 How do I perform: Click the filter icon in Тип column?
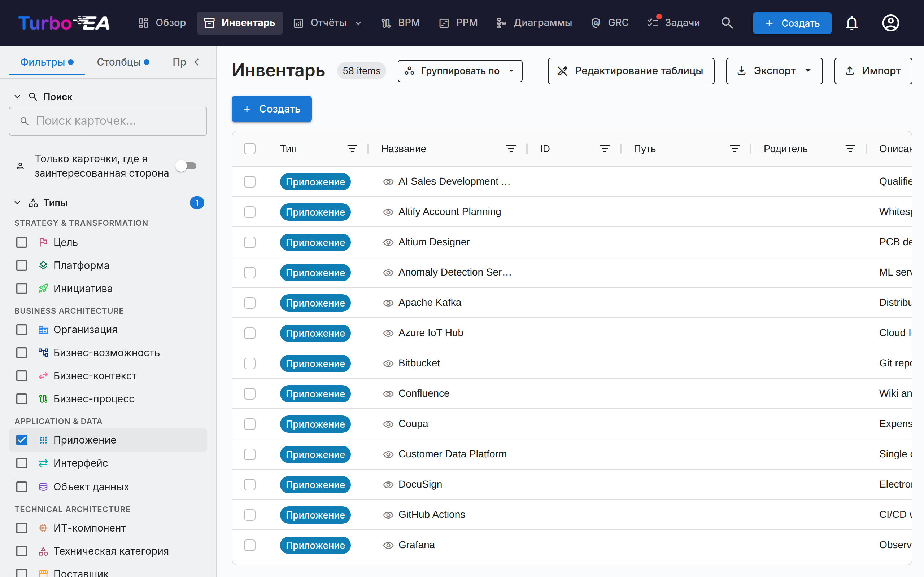pyautogui.click(x=352, y=149)
